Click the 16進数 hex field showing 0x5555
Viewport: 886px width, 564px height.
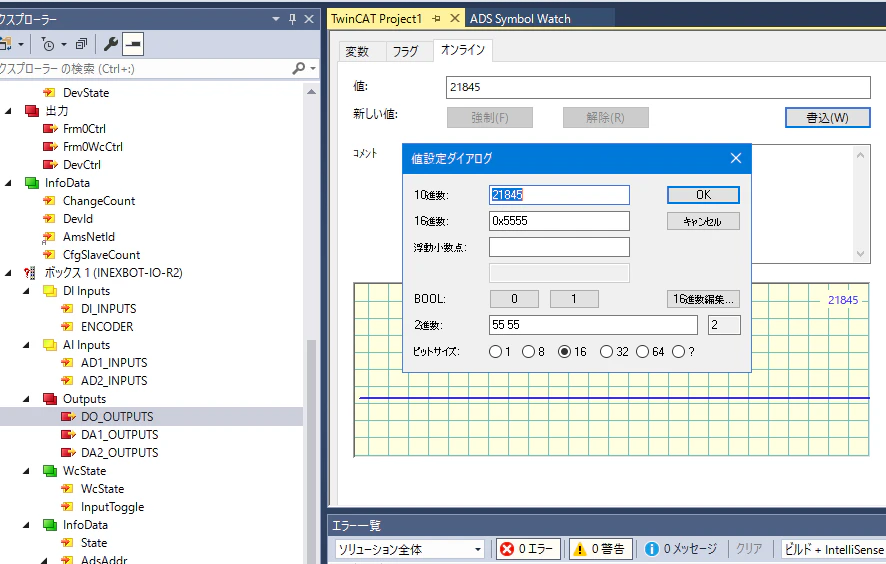tap(559, 221)
